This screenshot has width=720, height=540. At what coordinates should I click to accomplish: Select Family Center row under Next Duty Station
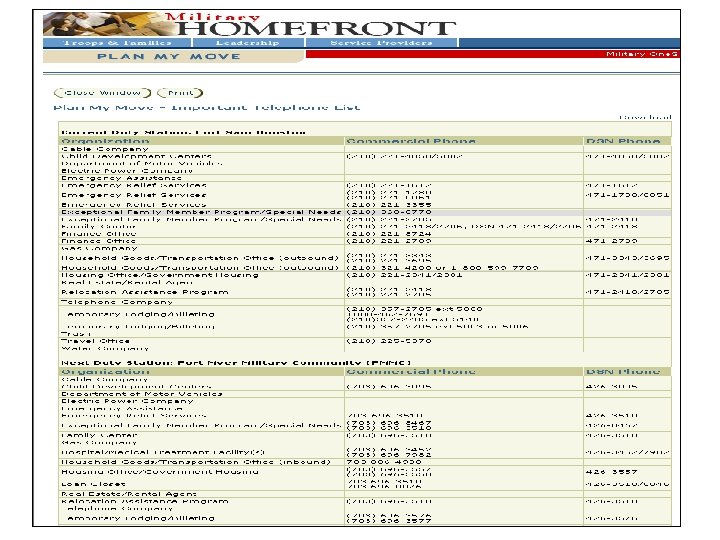click(365, 435)
